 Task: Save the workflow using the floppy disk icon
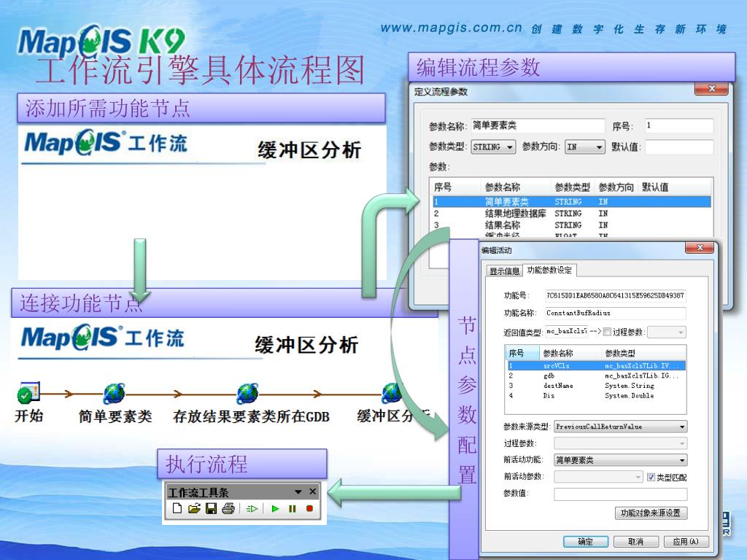[211, 508]
